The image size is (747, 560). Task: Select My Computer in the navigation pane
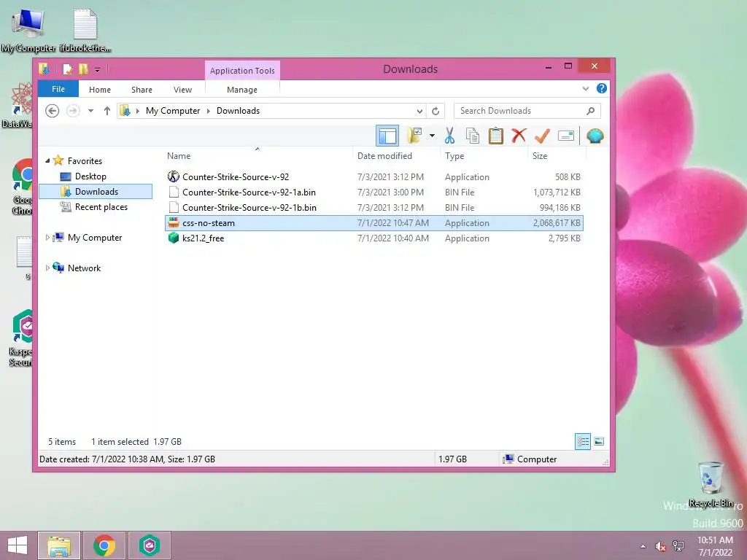[95, 238]
